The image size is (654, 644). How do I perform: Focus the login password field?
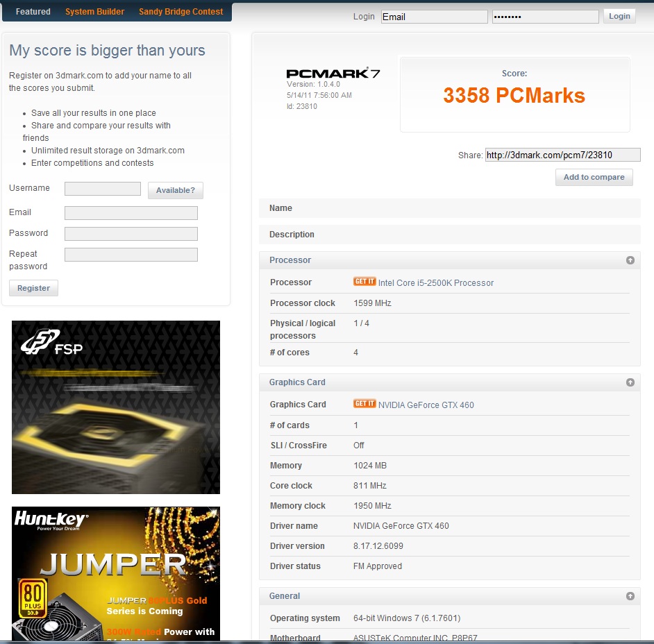[x=546, y=17]
